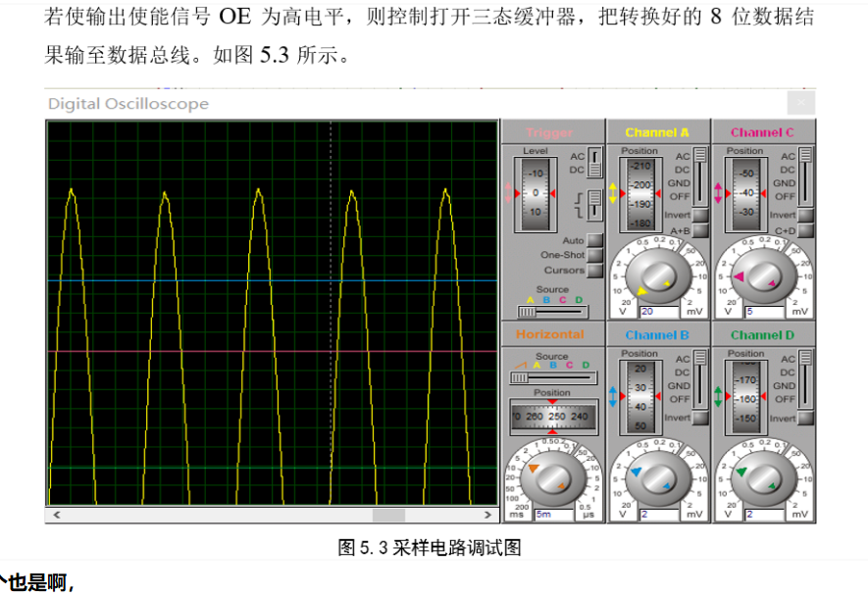Image resolution: width=868 pixels, height=597 pixels.
Task: Click Channel C pink position up-down arrow
Action: tap(718, 193)
